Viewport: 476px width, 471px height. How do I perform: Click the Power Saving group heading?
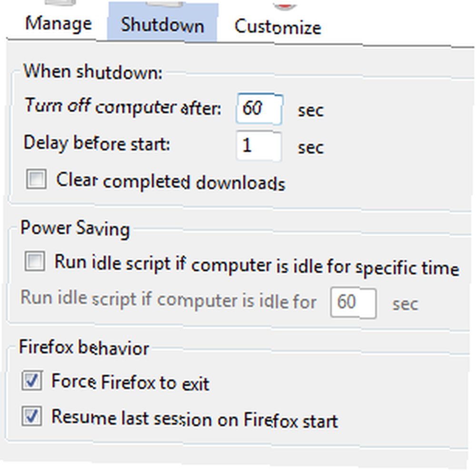click(x=75, y=228)
